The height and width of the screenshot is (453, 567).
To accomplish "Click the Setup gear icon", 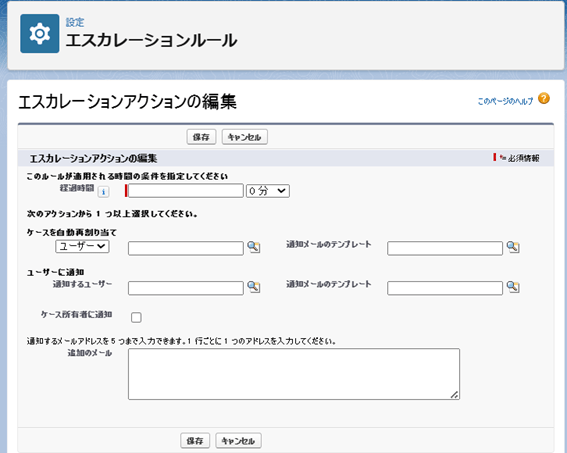I will (x=40, y=34).
